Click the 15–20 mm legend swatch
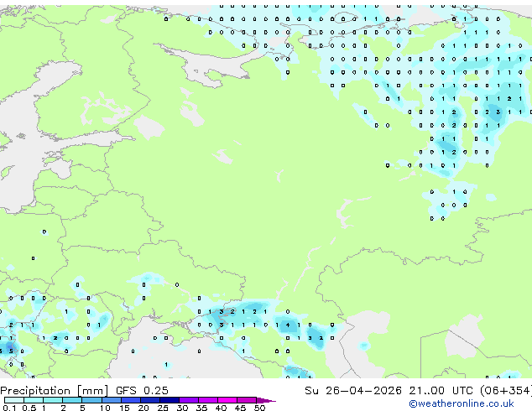Image resolution: width=532 pixels, height=411 pixels. point(130,400)
